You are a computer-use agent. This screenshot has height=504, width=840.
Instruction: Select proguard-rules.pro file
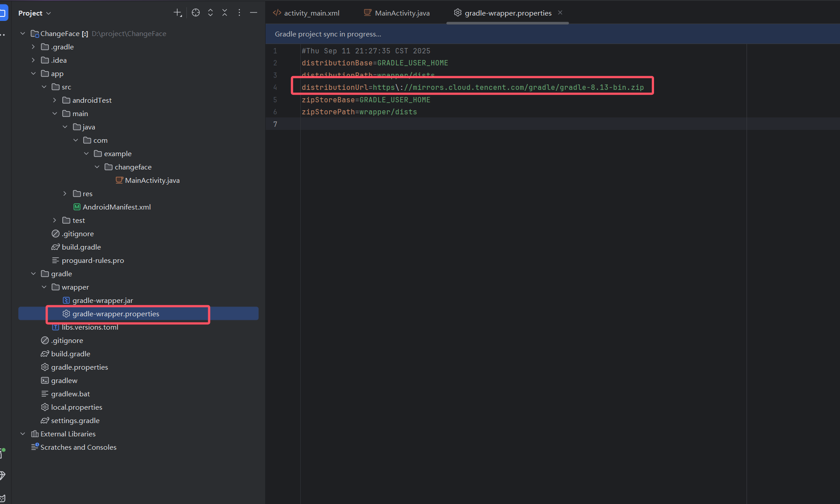(93, 260)
